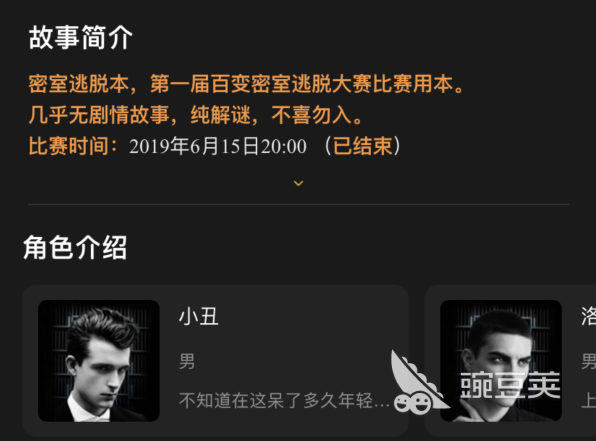Click the 已结束 status text
The image size is (596, 441).
pyautogui.click(x=362, y=146)
